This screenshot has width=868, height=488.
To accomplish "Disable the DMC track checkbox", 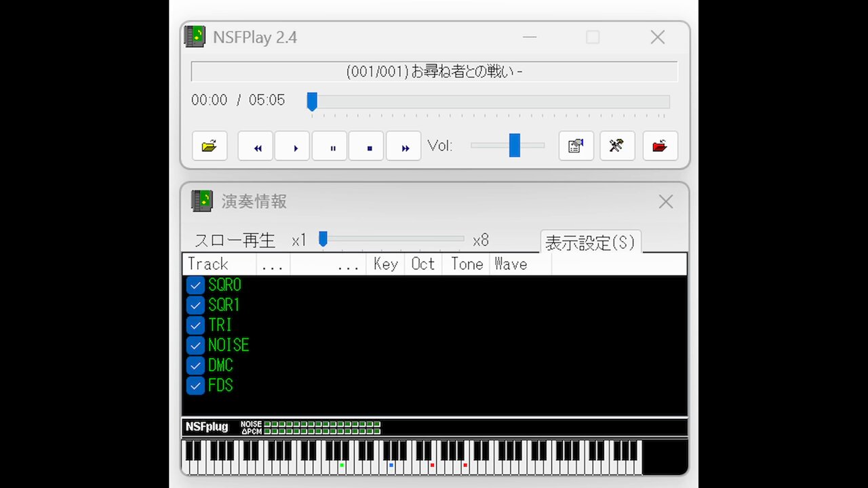I will click(195, 365).
